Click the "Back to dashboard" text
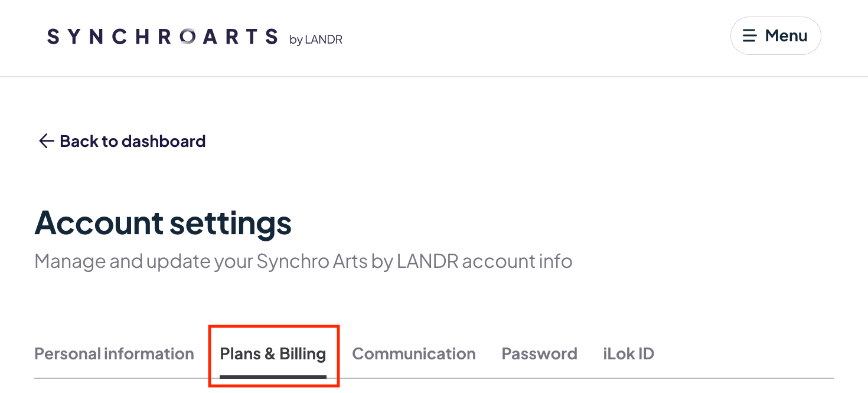This screenshot has height=393, width=868. [x=133, y=141]
